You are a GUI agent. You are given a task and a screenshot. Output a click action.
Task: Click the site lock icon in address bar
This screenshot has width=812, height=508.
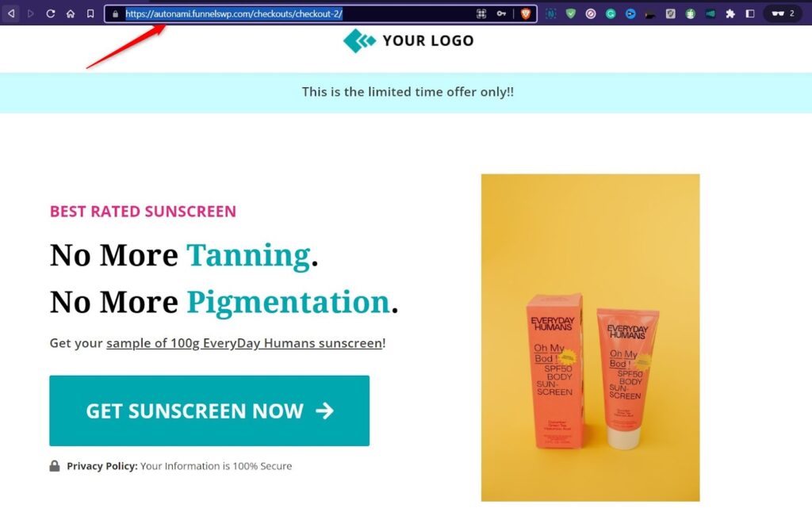[x=116, y=14]
